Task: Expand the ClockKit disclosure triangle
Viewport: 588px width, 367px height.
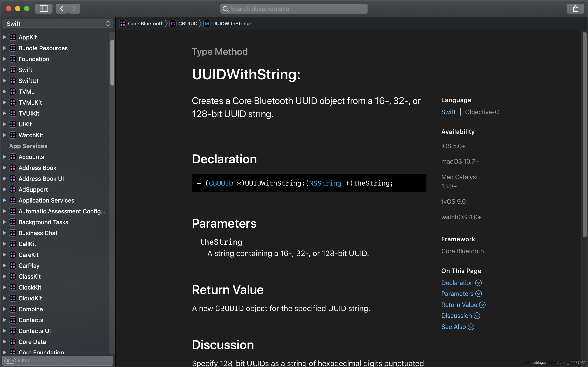Action: pyautogui.click(x=4, y=287)
